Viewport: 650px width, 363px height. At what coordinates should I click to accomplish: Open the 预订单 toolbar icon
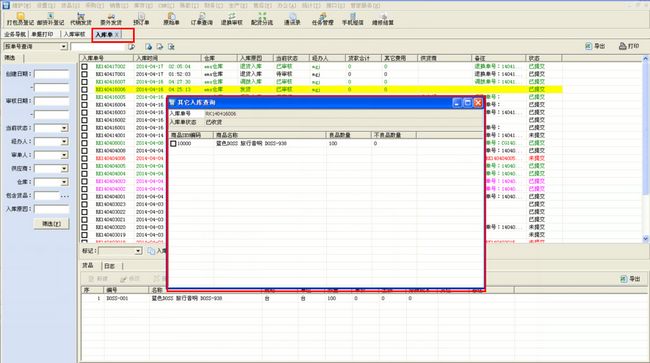pyautogui.click(x=141, y=19)
